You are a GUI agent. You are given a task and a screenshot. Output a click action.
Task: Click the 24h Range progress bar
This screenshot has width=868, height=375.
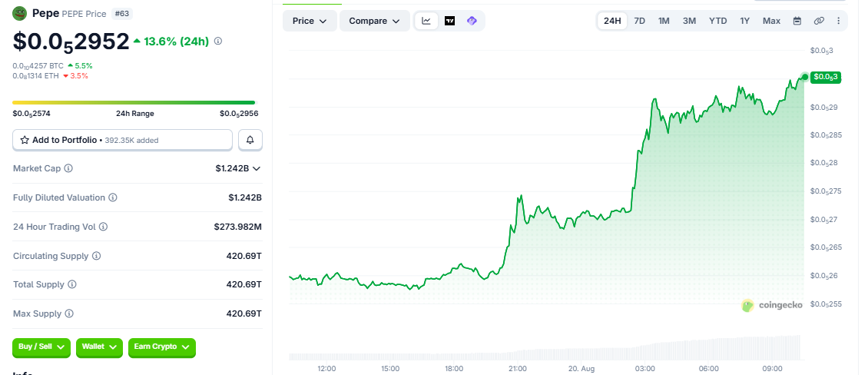135,102
